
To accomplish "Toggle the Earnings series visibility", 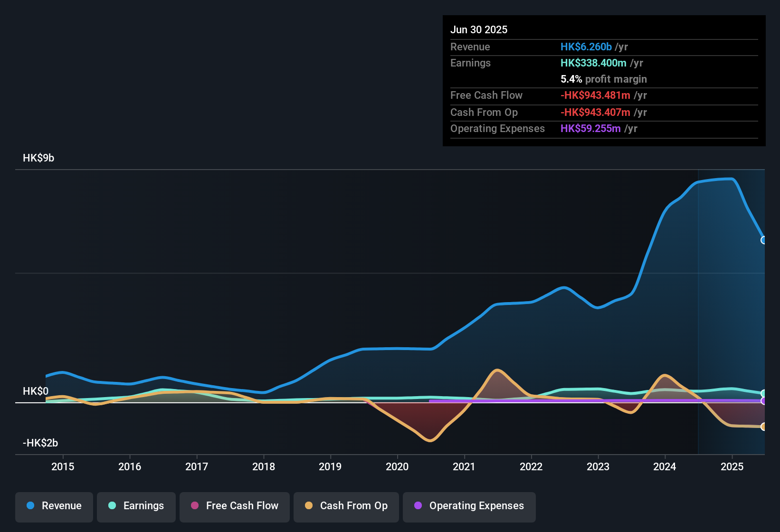I will click(x=136, y=506).
